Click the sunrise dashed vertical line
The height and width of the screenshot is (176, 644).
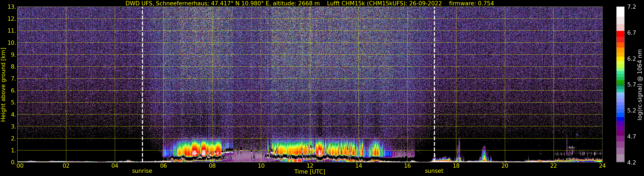point(142,84)
